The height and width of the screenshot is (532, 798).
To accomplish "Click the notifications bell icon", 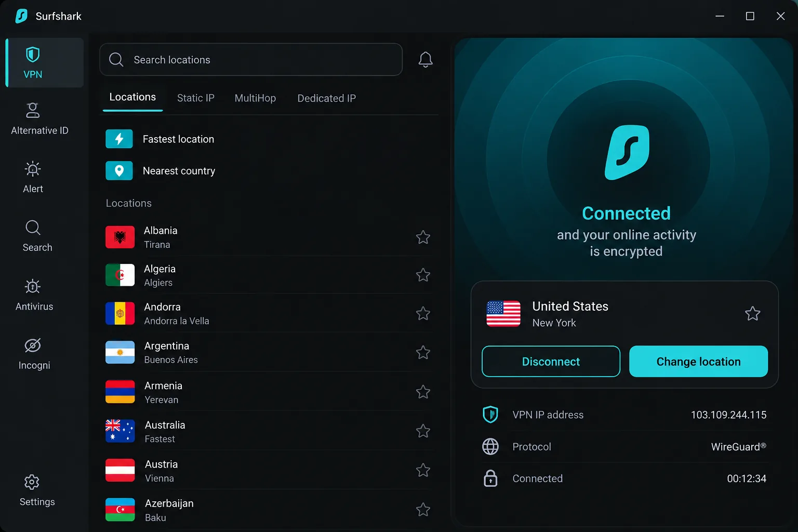I will [x=425, y=60].
